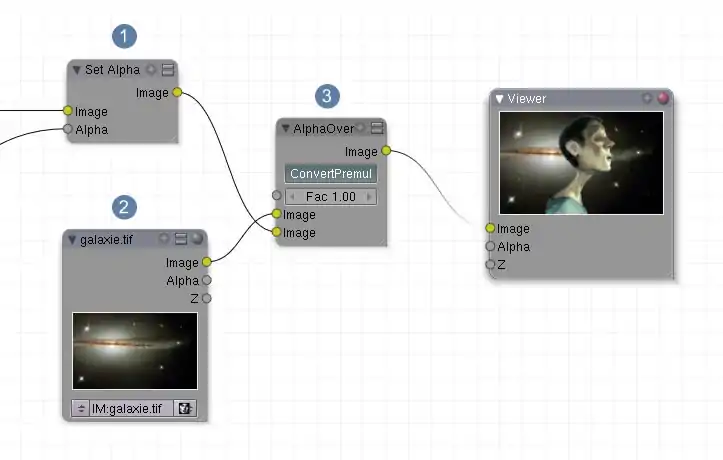This screenshot has width=723, height=460.
Task: Click the Fac 1.00 slider field
Action: coord(331,197)
